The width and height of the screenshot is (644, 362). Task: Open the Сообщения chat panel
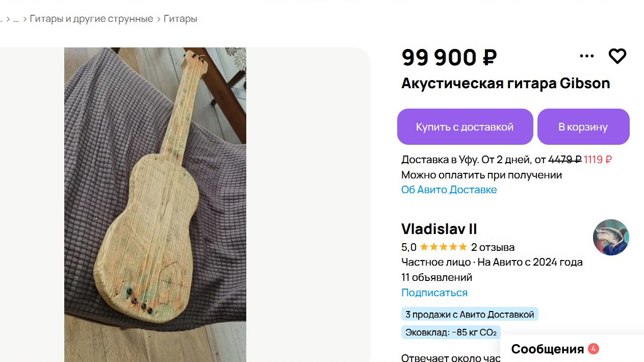tap(548, 349)
